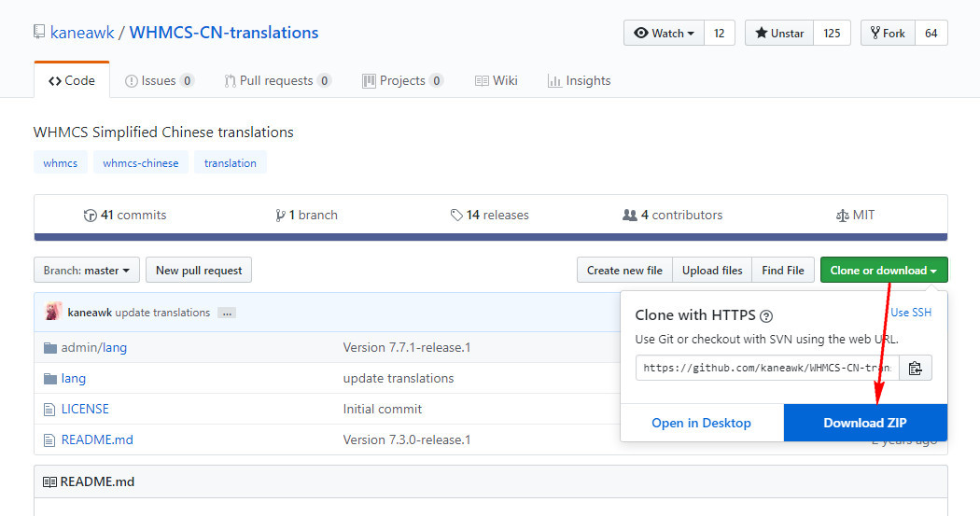This screenshot has height=516, width=980.
Task: Click the language color bar
Action: (x=490, y=237)
